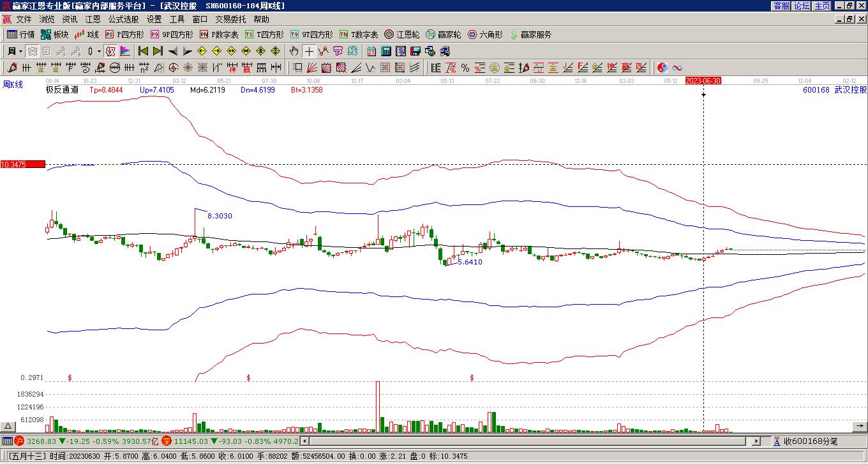Click the calendar date icon
This screenshot has height=465, width=868.
tap(371, 51)
